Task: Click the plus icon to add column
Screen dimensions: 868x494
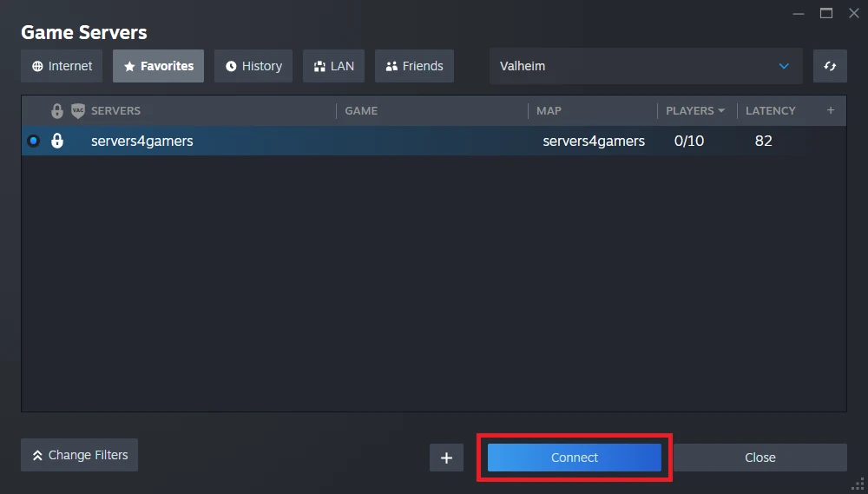Action: 831,110
